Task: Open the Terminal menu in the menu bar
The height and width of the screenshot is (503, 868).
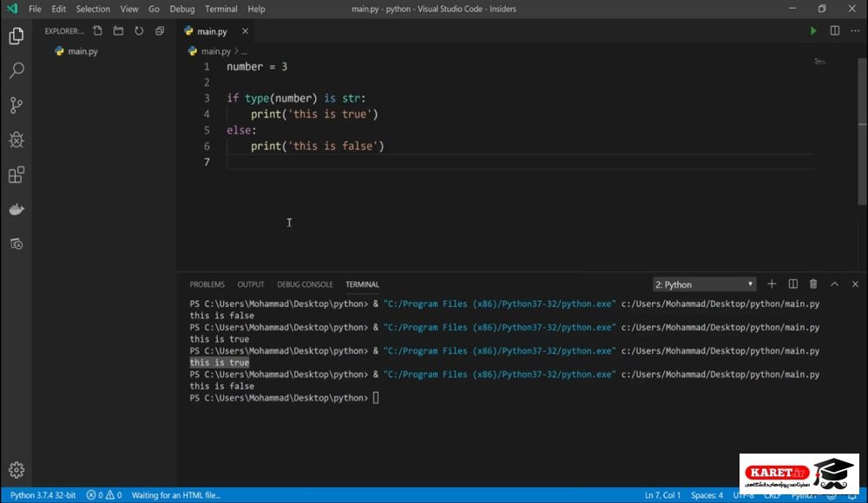Action: [220, 9]
